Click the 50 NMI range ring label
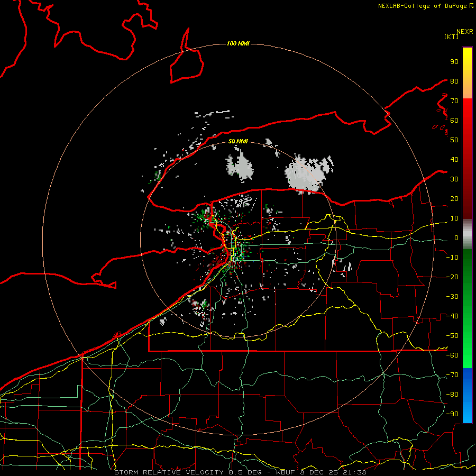The image size is (476, 476). pos(238,141)
